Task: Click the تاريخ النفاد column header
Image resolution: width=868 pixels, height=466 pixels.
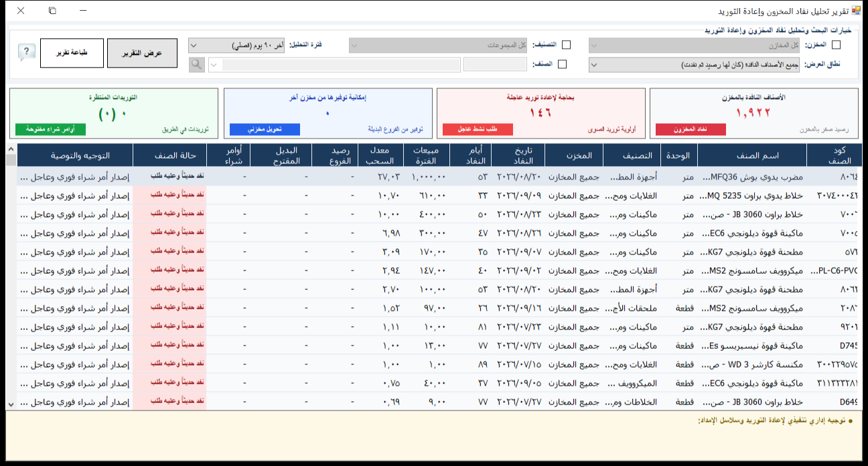Action: [x=518, y=155]
